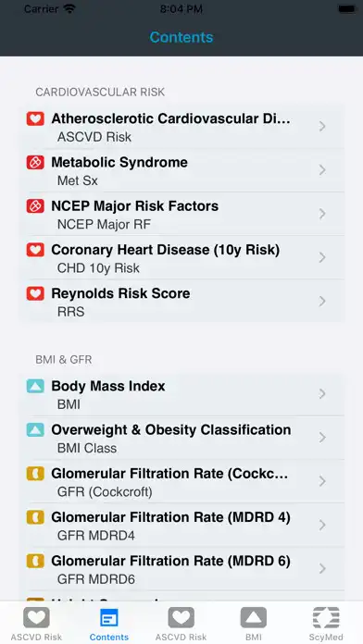Tap the teal triangle icon beside Body Mass Index
Screen dimensions: 363x644
[x=35, y=386]
